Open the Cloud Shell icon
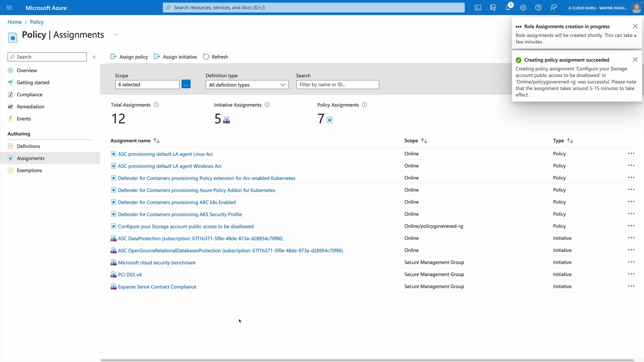Image resolution: width=644 pixels, height=362 pixels. point(478,8)
